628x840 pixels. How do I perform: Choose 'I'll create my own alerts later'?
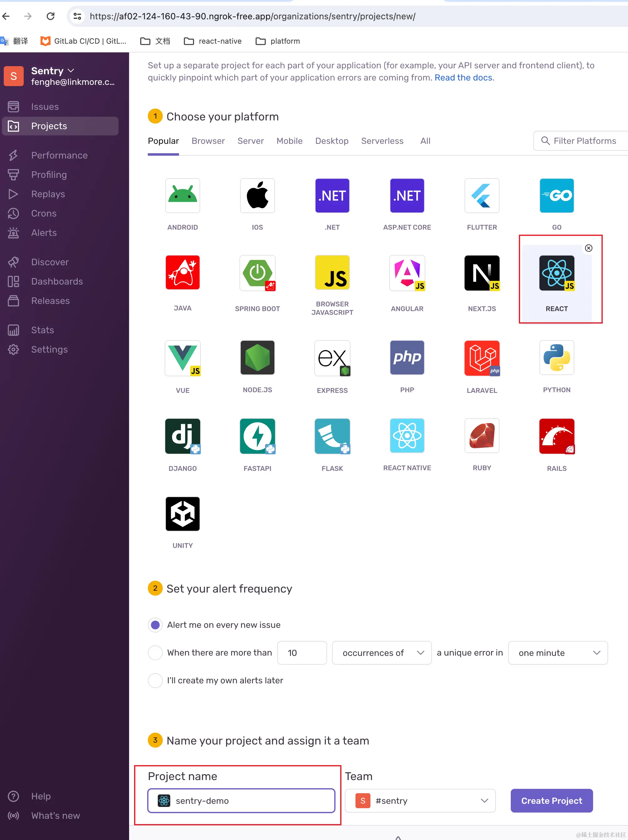pos(155,680)
